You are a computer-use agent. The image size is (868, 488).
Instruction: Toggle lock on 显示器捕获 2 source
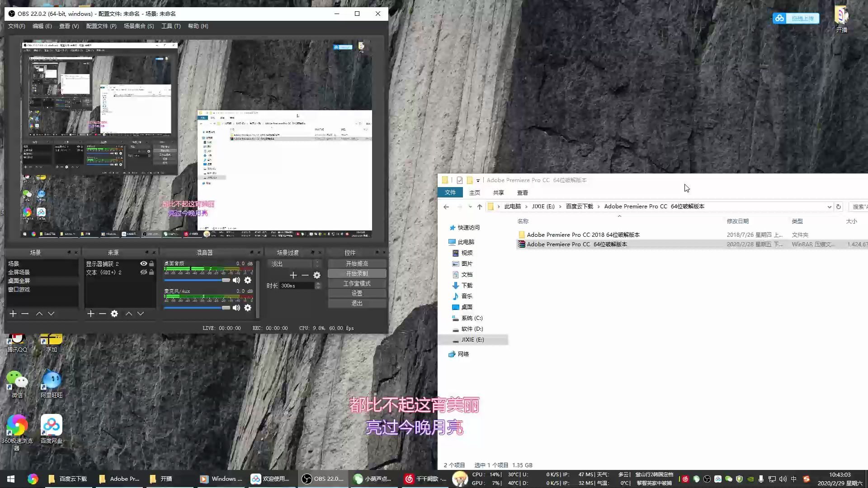(151, 263)
